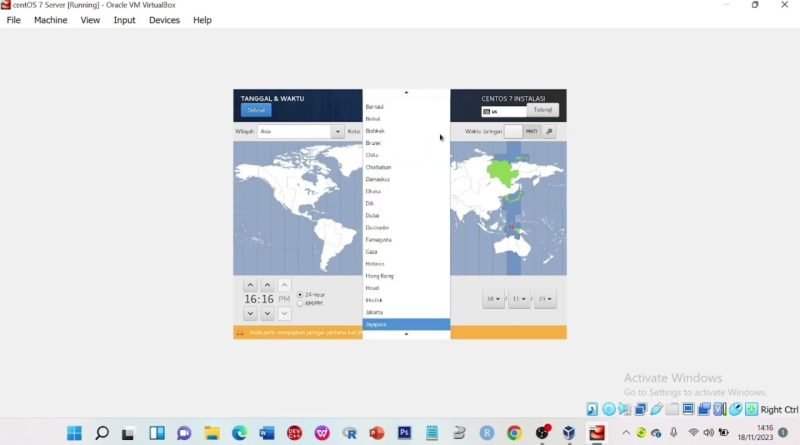Choose Dubai in the city list
This screenshot has width=800, height=445.
pyautogui.click(x=406, y=215)
